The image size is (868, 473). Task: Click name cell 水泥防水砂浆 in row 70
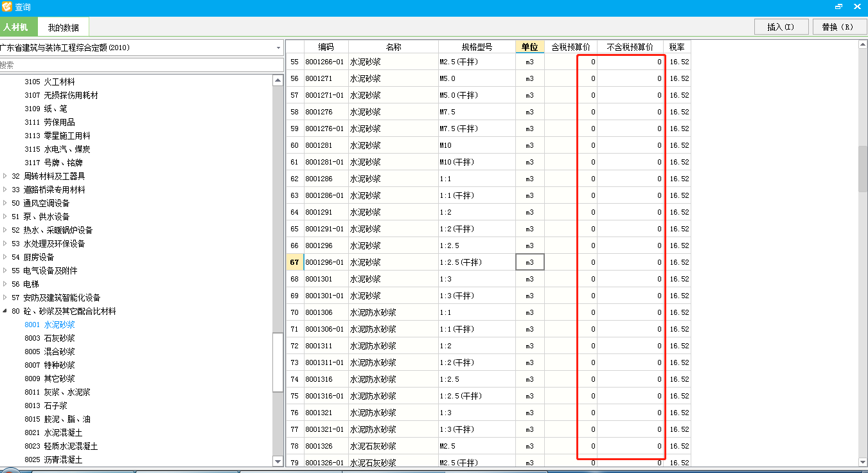point(393,312)
